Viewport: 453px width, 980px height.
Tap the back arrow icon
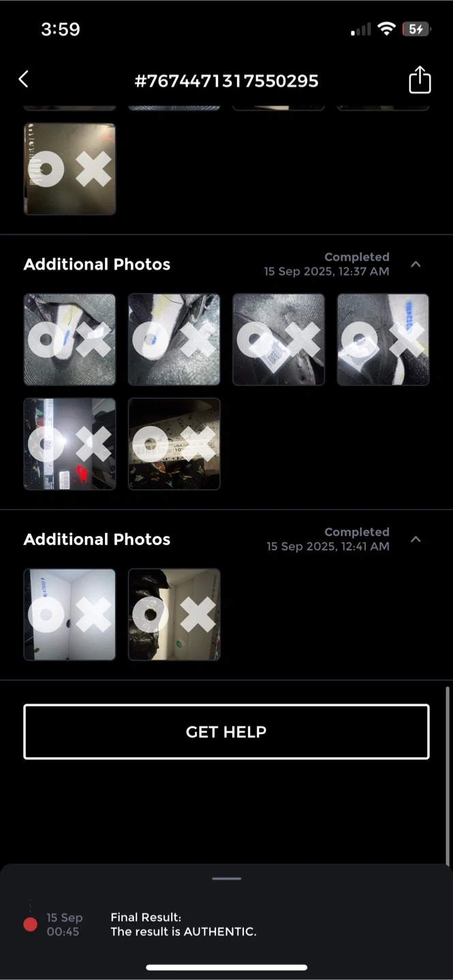(23, 79)
